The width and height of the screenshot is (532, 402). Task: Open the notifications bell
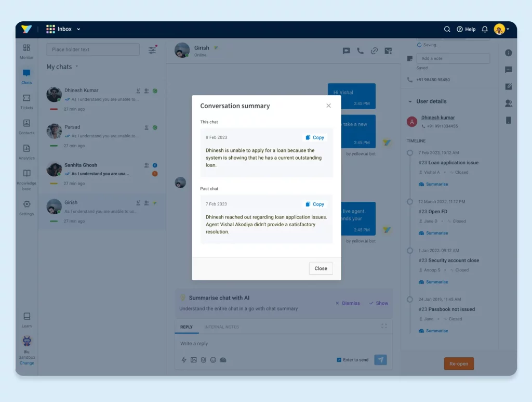[x=485, y=29]
